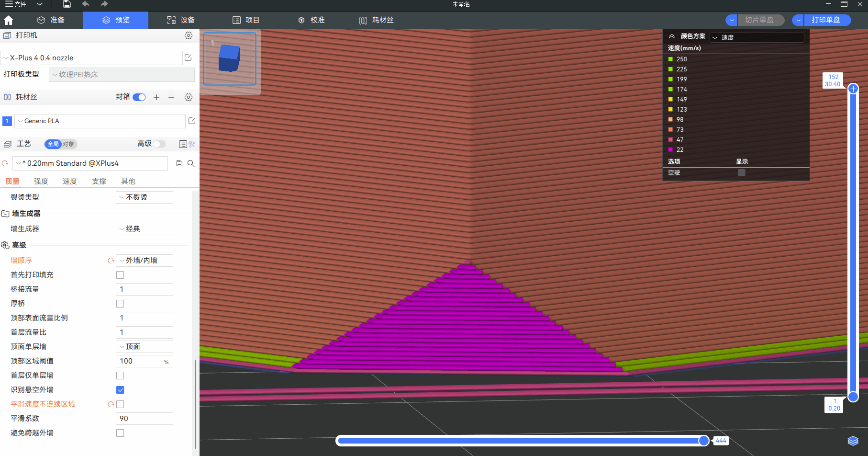The width and height of the screenshot is (868, 456).
Task: Expand the Generic PLA filament dropdown
Action: [100, 121]
